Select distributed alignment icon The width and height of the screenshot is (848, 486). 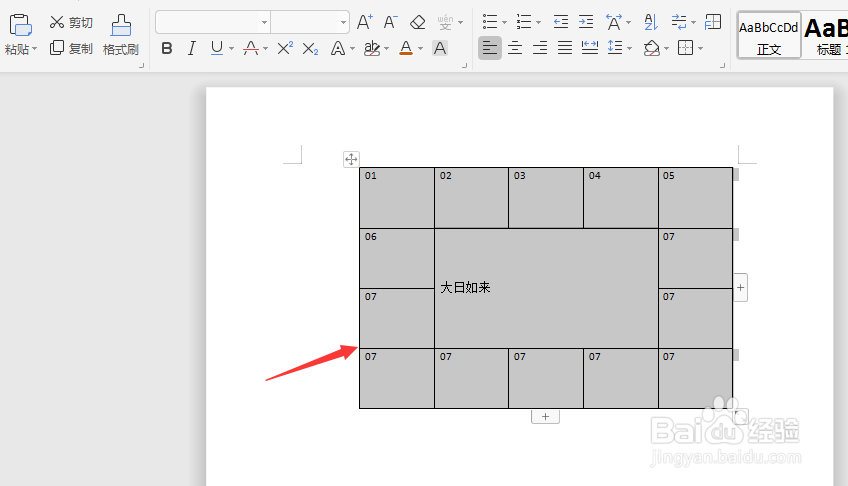click(589, 48)
